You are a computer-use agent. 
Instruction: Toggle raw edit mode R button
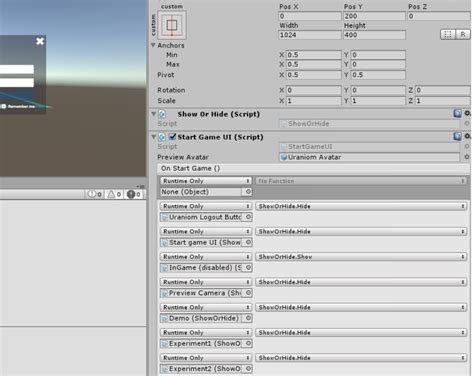[x=463, y=34]
